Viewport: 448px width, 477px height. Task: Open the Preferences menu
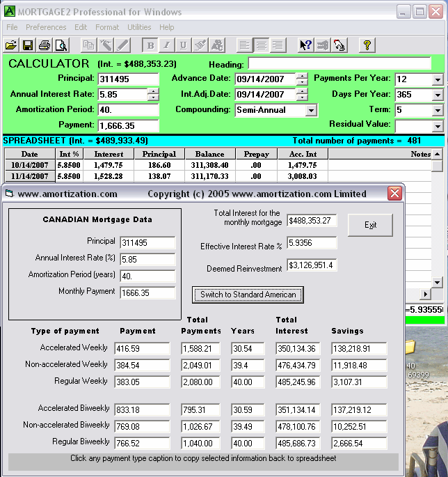tap(46, 27)
